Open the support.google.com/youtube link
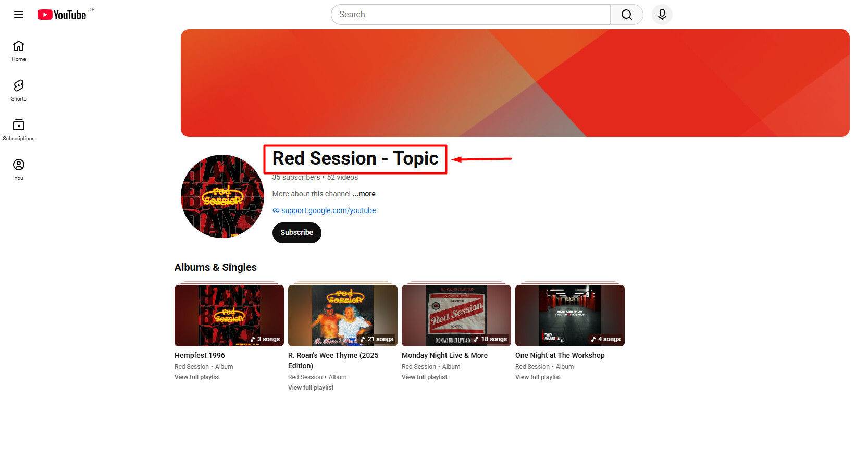The width and height of the screenshot is (868, 473). (x=329, y=210)
